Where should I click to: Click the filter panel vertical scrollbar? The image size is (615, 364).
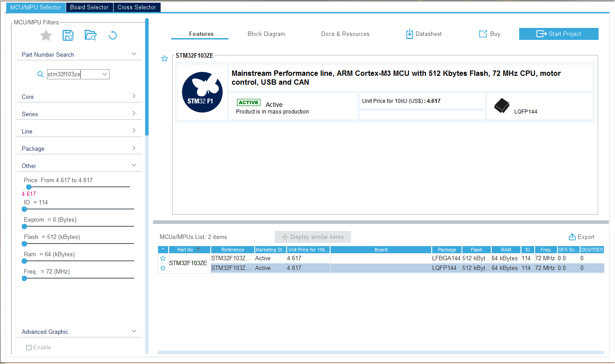tap(147, 78)
